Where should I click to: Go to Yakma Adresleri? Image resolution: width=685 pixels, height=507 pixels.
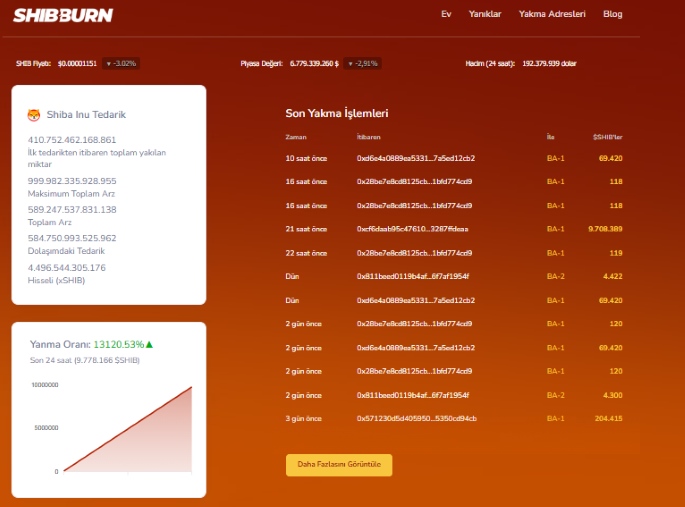click(552, 14)
